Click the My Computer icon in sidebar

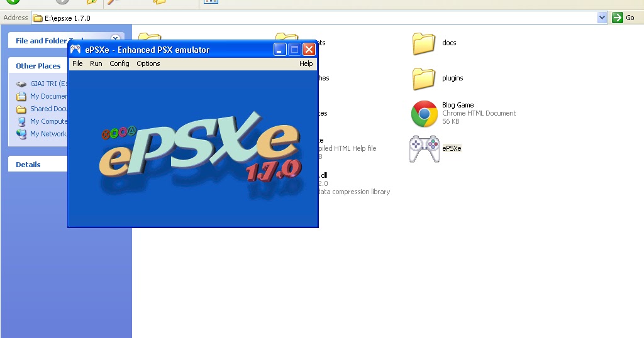pos(21,121)
